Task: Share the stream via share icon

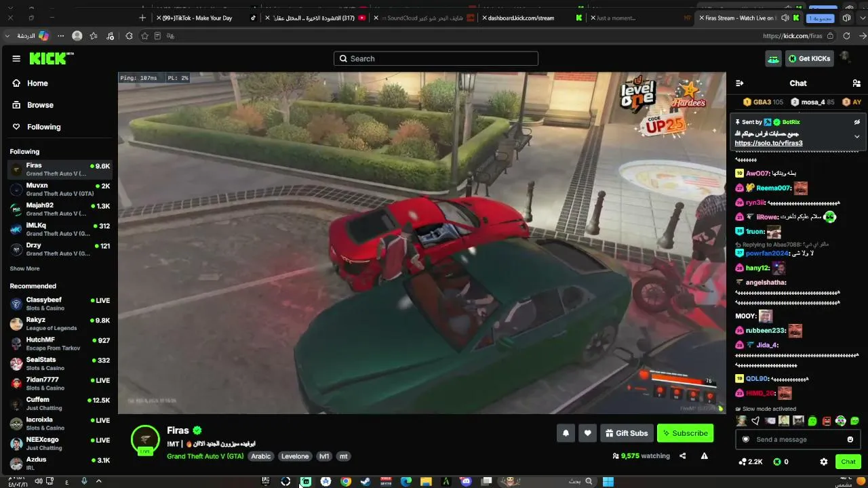Action: tap(683, 456)
